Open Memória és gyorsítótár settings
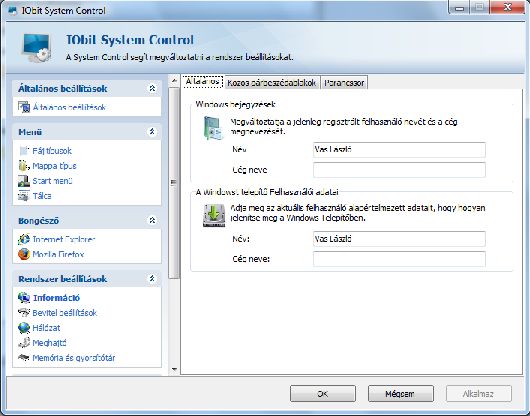530x416 pixels. pos(74,358)
